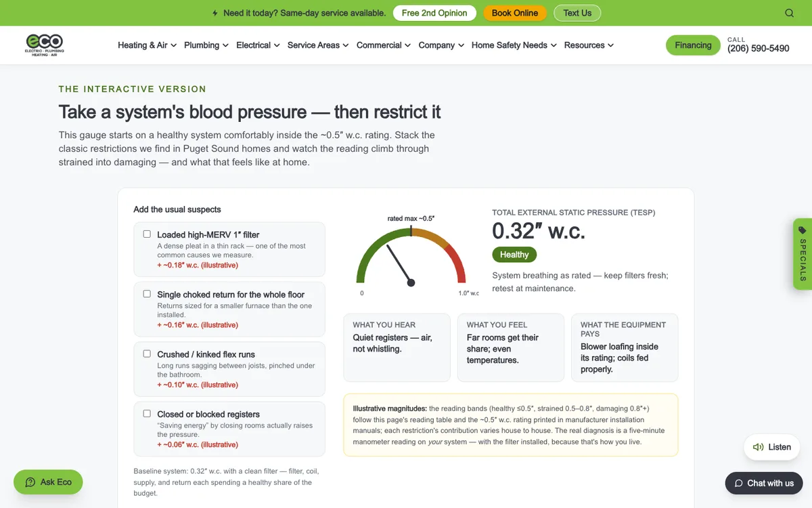The height and width of the screenshot is (508, 812).
Task: Check Crushed / kinked flex runs
Action: (x=147, y=354)
